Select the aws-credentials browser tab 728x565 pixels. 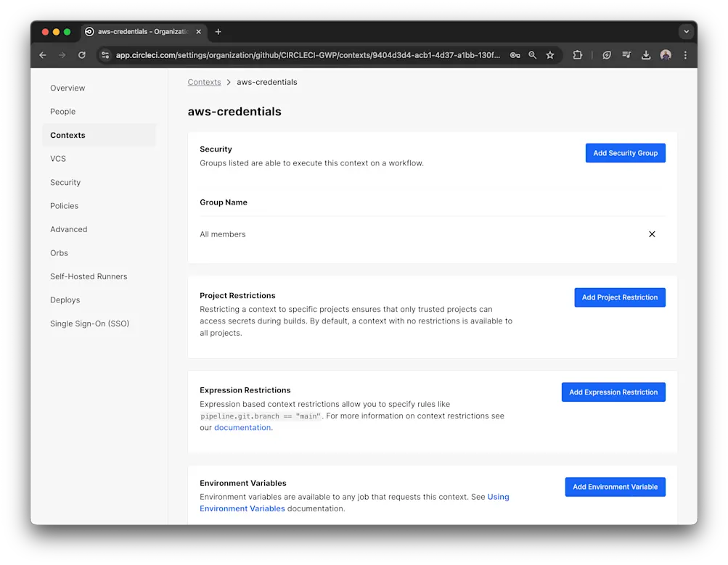[142, 31]
